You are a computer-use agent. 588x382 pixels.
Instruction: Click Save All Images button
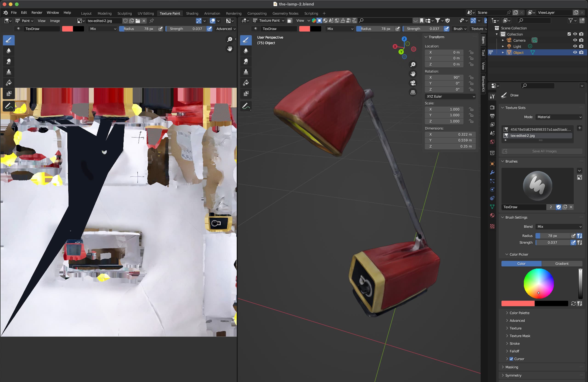544,151
